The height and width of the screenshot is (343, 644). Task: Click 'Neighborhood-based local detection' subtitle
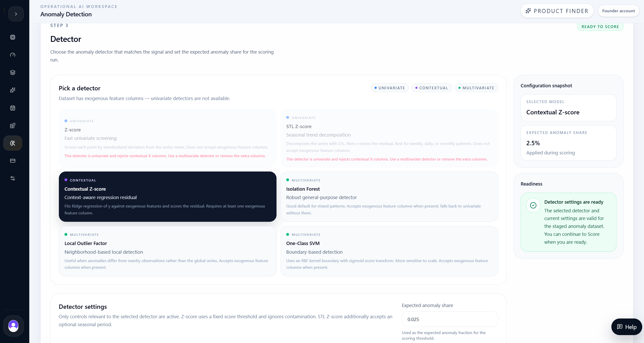pos(104,252)
